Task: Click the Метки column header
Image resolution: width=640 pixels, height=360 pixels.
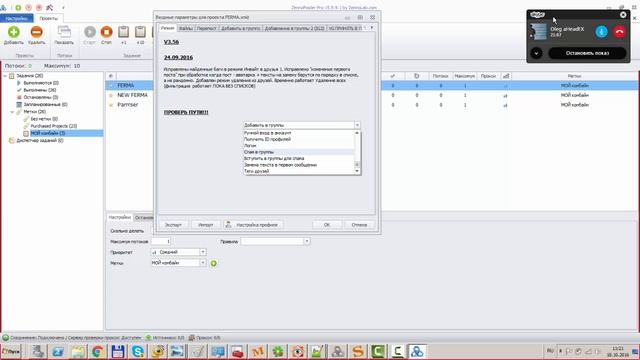Action: (574, 76)
